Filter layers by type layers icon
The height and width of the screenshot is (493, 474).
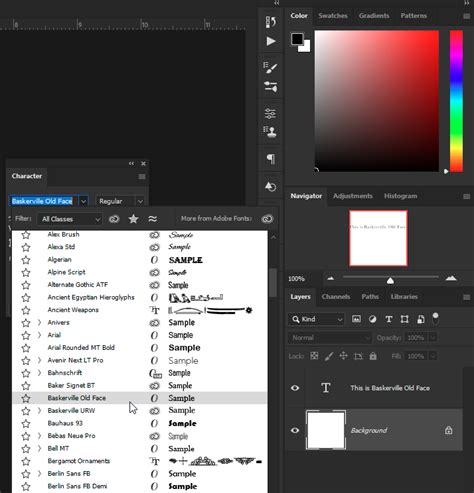point(389,319)
